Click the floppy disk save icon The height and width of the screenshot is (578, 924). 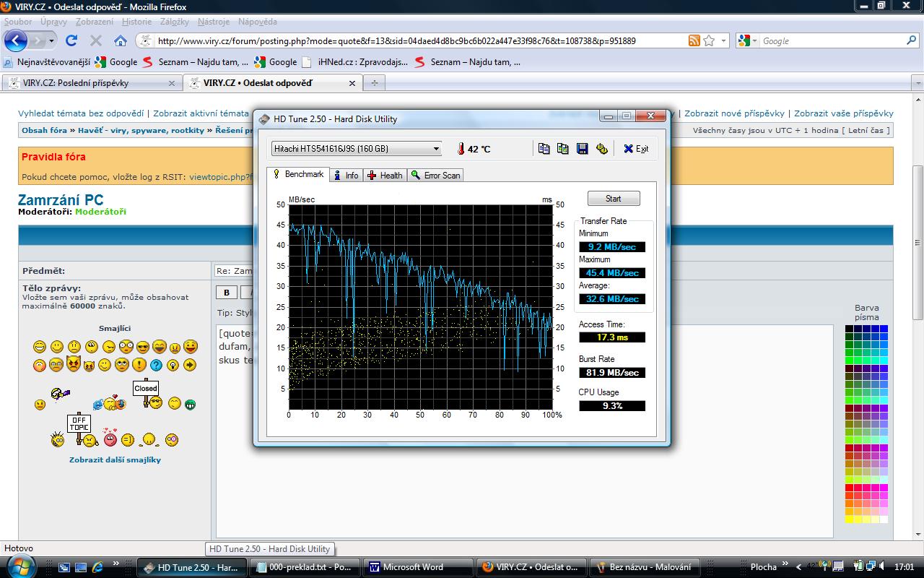583,149
